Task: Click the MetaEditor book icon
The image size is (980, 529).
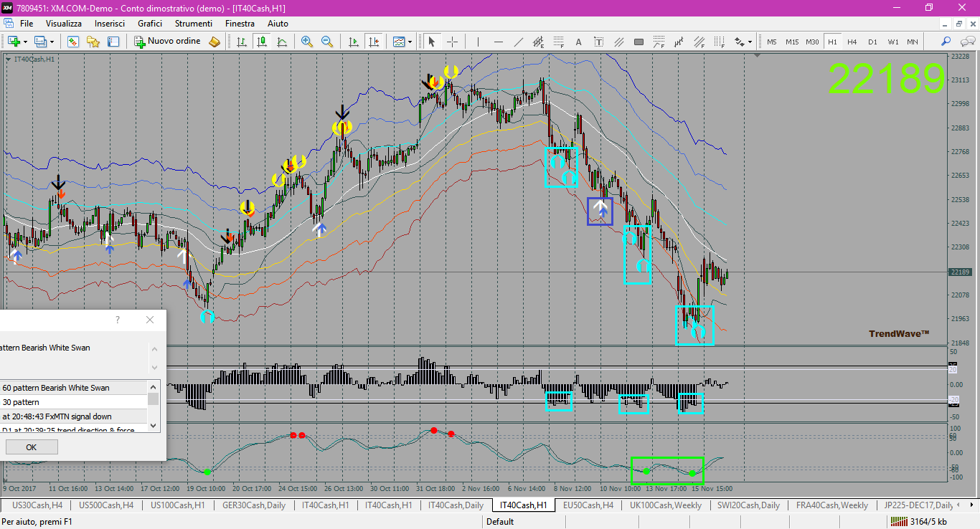Action: click(215, 42)
